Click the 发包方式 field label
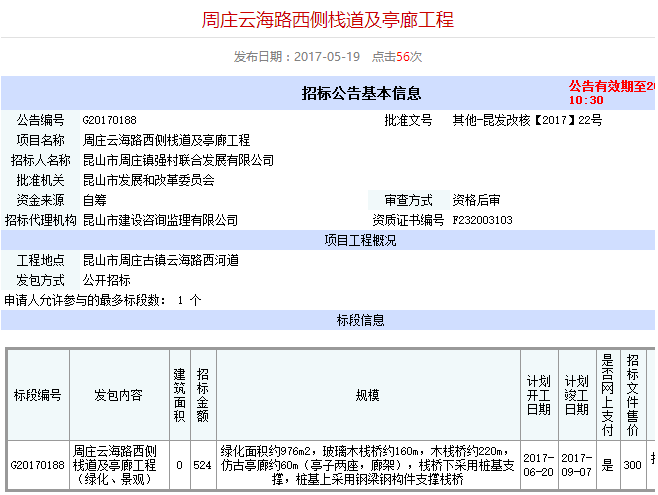The image size is (658, 495). 40,280
